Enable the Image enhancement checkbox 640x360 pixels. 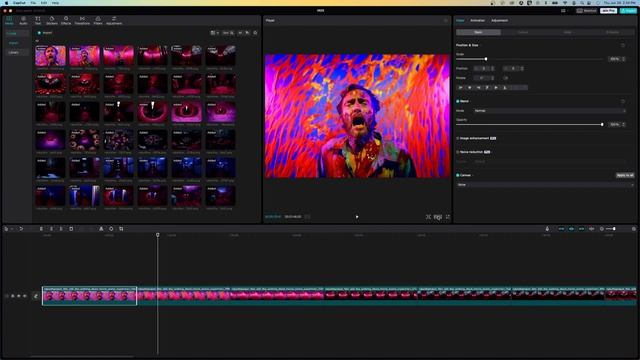[x=458, y=138]
